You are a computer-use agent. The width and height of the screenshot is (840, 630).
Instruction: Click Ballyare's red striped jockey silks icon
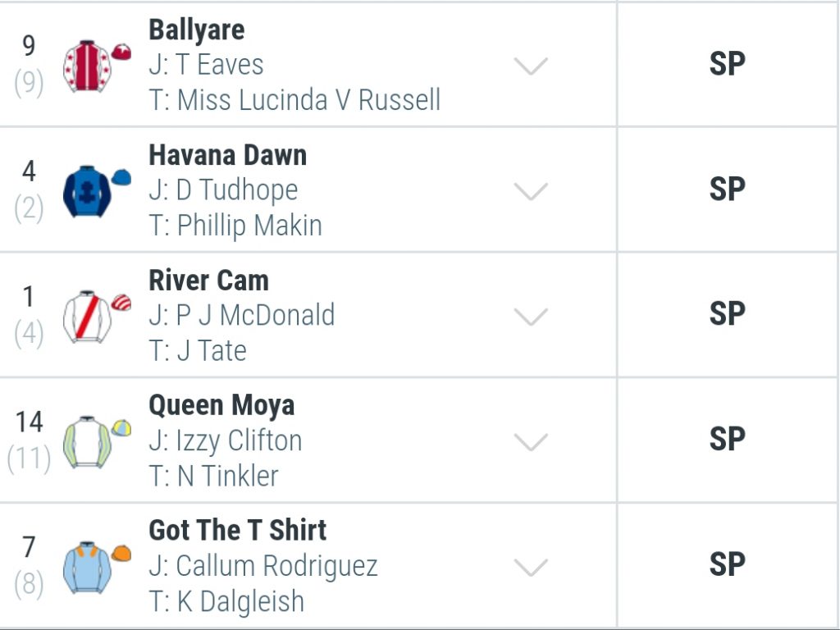[x=97, y=66]
